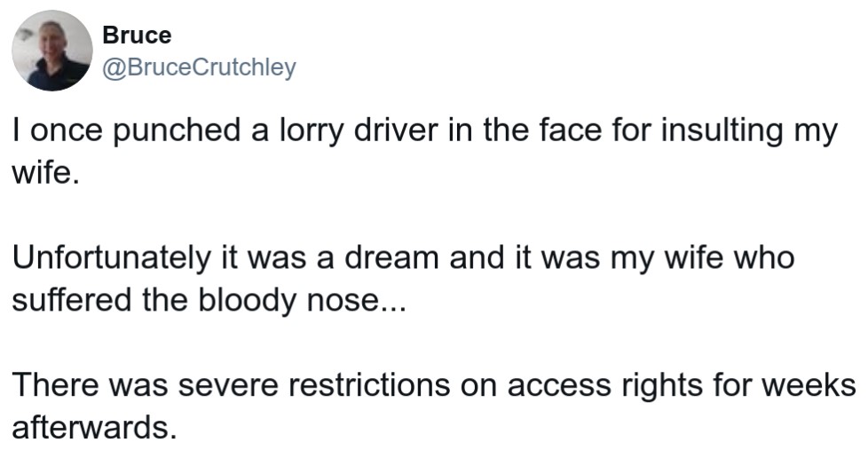
Task: Click Bruce's profile avatar photo
Action: 51,51
